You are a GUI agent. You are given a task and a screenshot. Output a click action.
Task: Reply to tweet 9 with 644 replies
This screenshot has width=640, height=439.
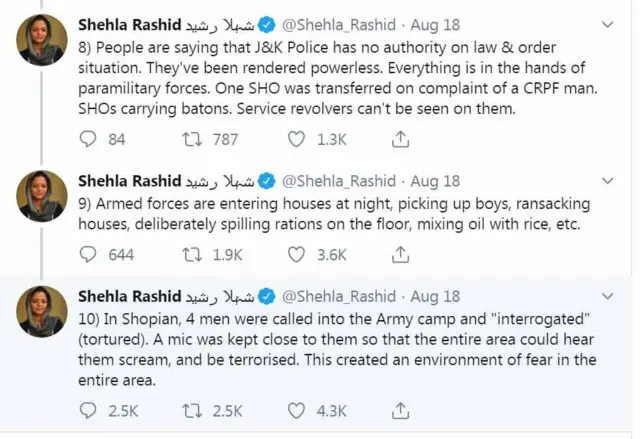pyautogui.click(x=87, y=254)
